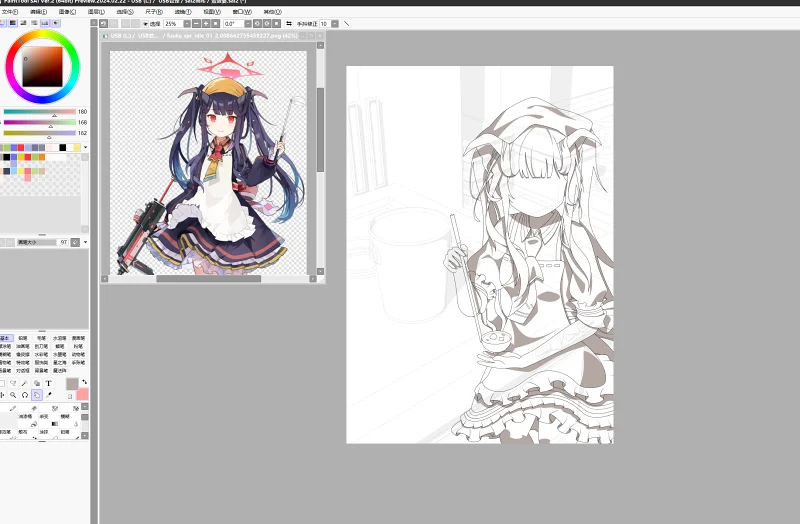Viewport: 800px width, 524px height.
Task: Open the 尺子(R) menu
Action: click(x=154, y=12)
